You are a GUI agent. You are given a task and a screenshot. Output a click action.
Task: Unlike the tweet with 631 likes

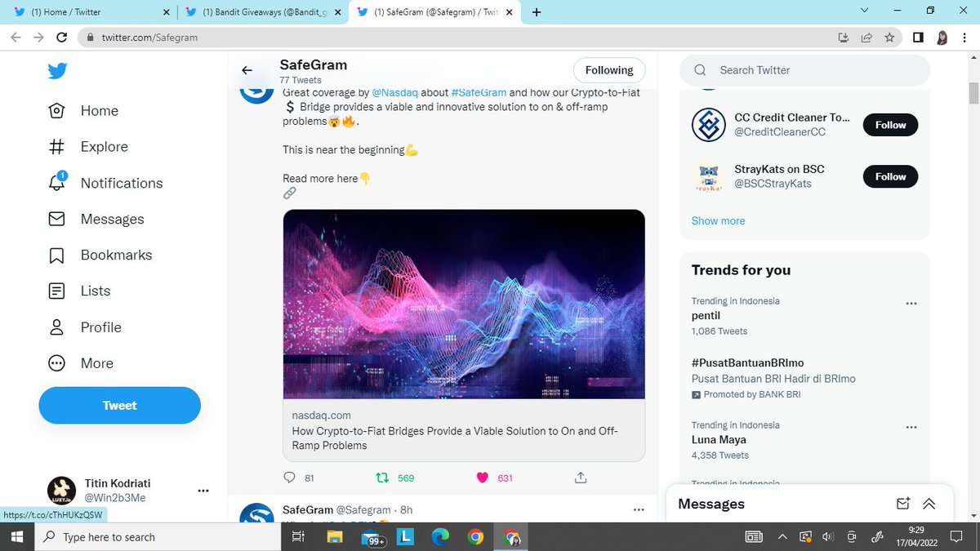[x=494, y=478]
